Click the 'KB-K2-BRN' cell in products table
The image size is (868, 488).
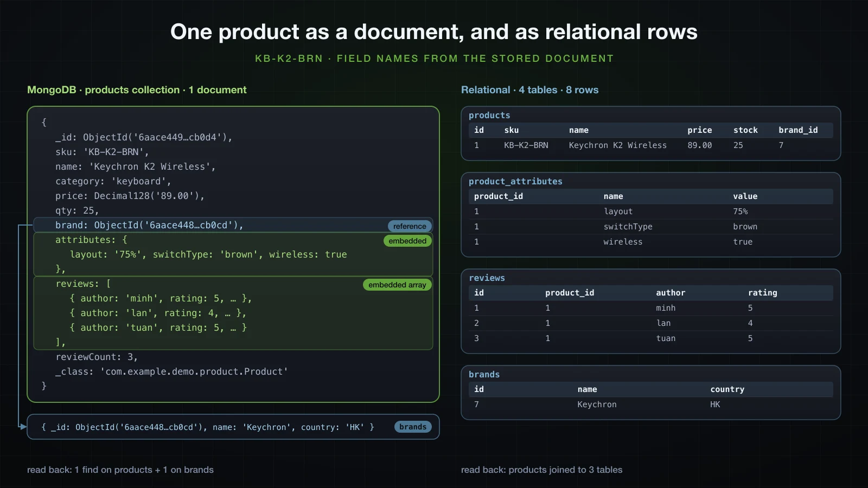(x=526, y=145)
